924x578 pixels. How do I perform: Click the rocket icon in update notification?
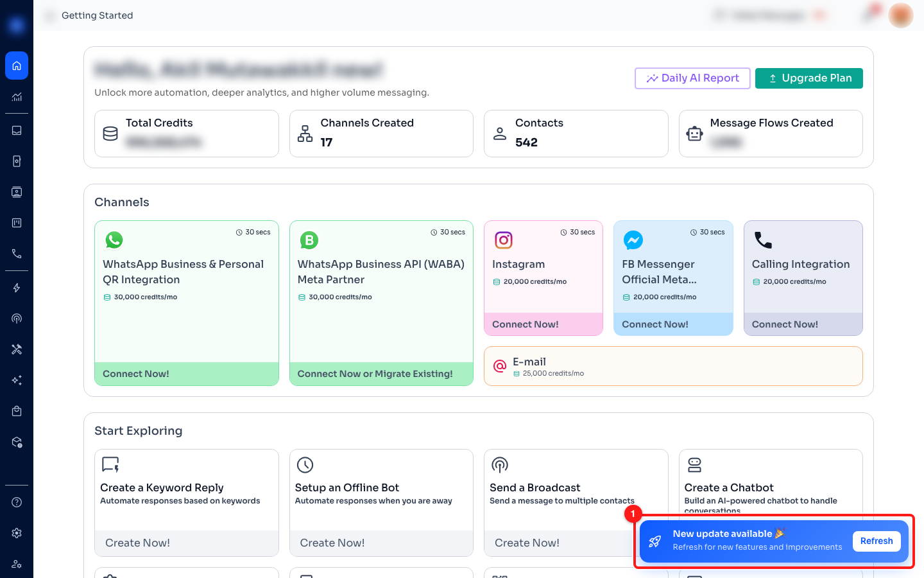pos(654,541)
